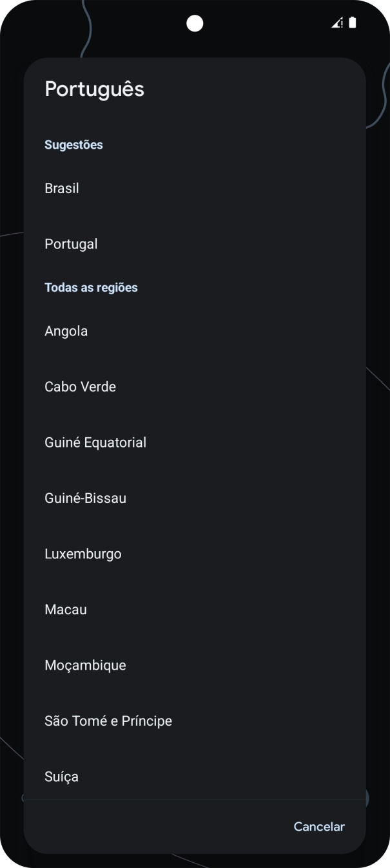Image resolution: width=390 pixels, height=868 pixels.
Task: Tap the Português dialog title
Action: (94, 90)
